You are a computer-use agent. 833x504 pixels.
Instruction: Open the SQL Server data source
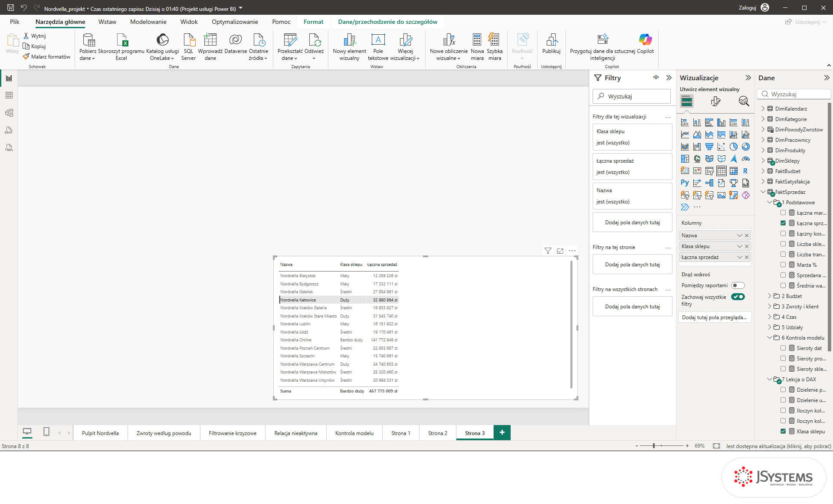[188, 47]
